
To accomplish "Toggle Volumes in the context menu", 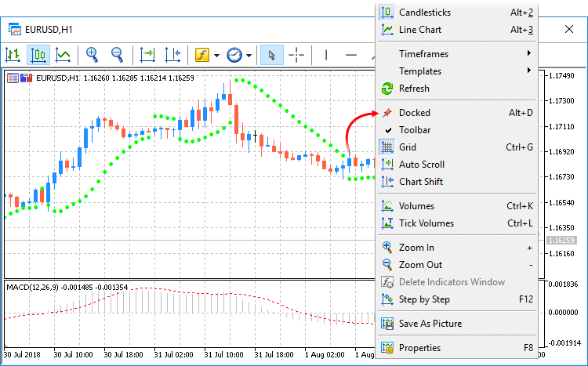I will coord(457,206).
